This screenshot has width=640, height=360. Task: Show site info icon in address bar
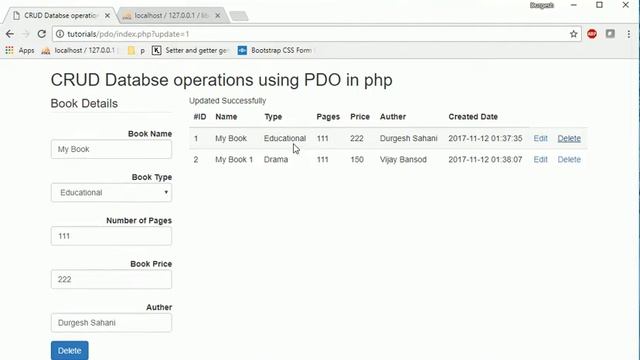[x=60, y=34]
